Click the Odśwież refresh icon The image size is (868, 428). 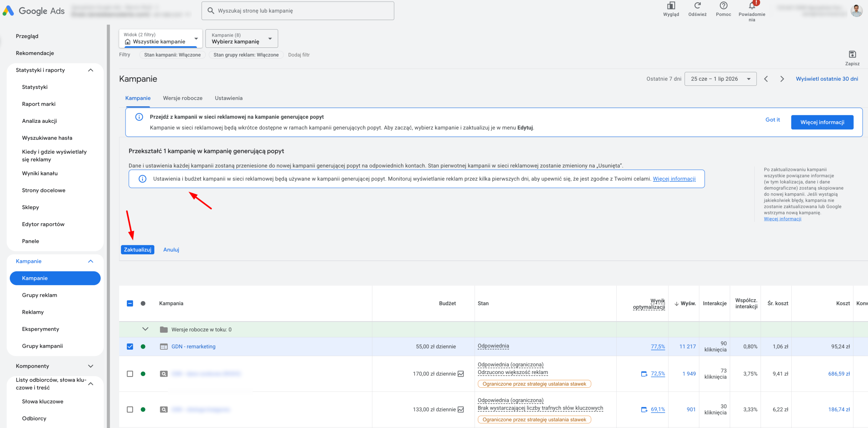point(697,6)
